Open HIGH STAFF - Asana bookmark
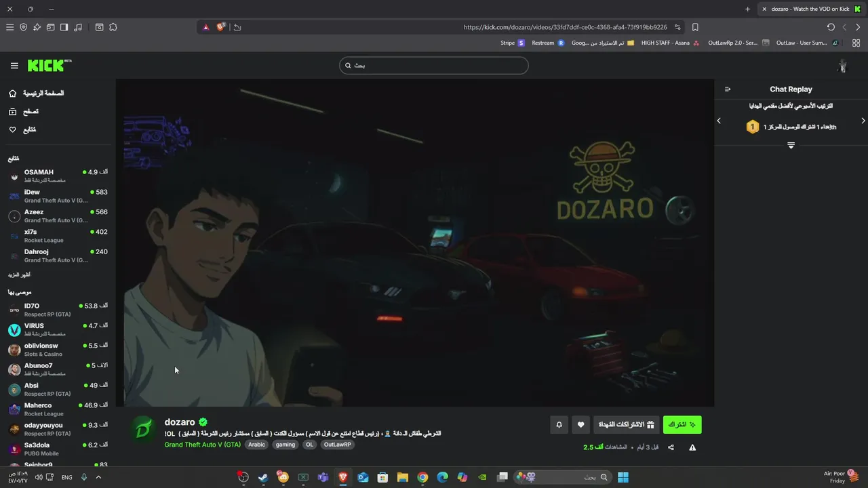The height and width of the screenshot is (488, 868). tap(671, 43)
